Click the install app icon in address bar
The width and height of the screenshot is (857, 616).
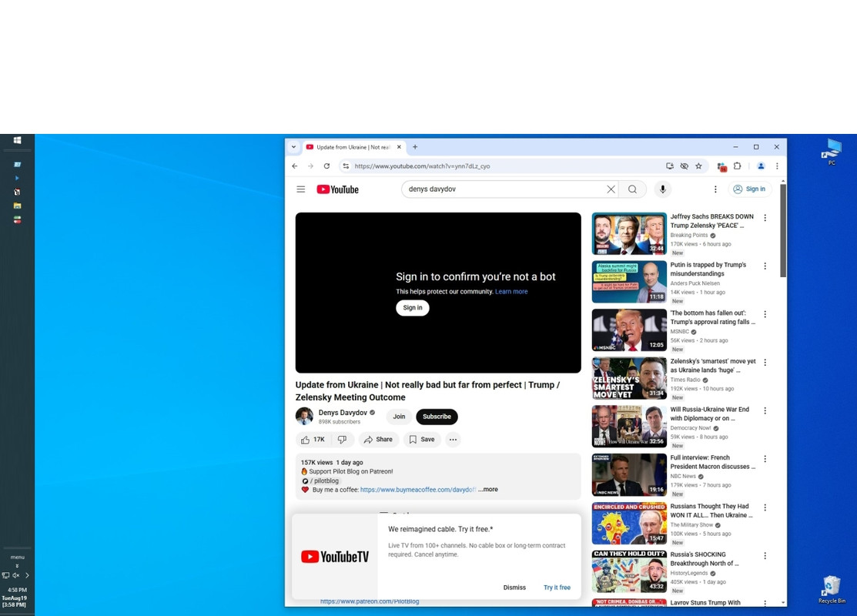coord(670,166)
